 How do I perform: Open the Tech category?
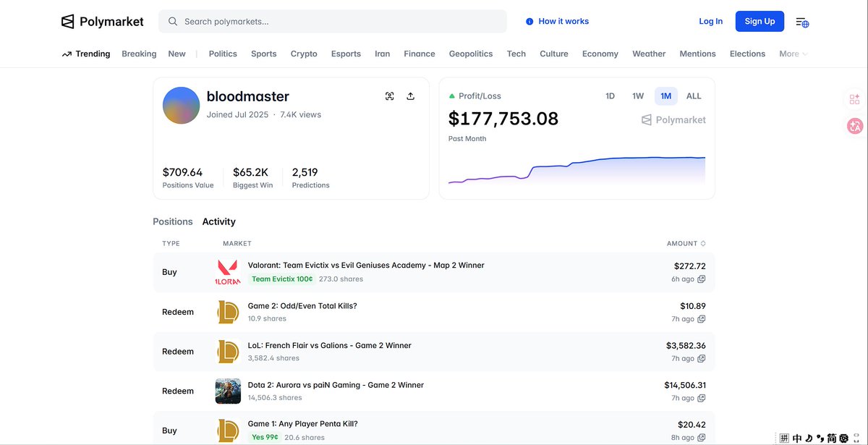(516, 54)
